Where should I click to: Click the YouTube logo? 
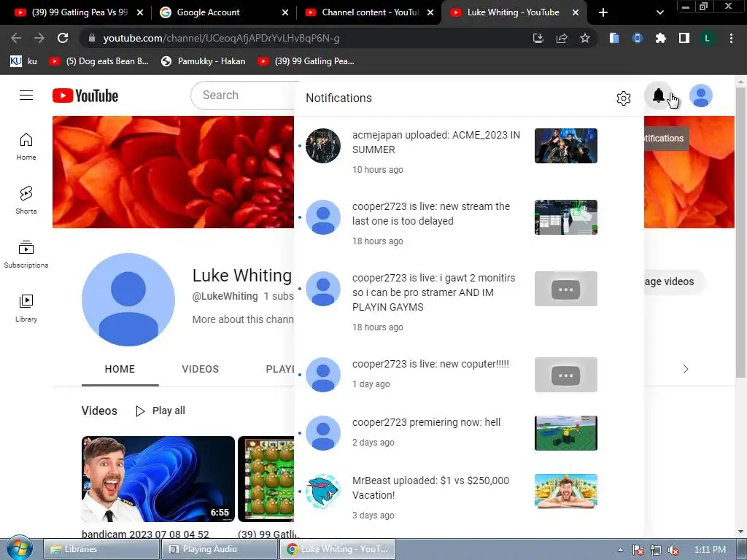click(x=85, y=96)
